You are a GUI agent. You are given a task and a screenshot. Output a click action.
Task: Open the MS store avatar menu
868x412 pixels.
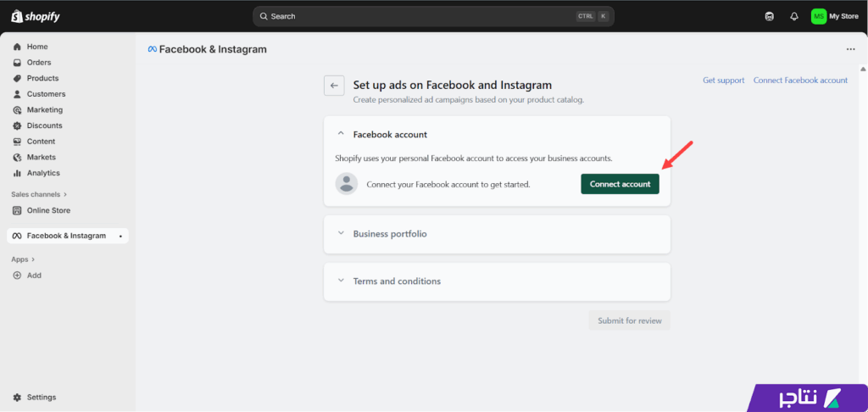coord(818,16)
